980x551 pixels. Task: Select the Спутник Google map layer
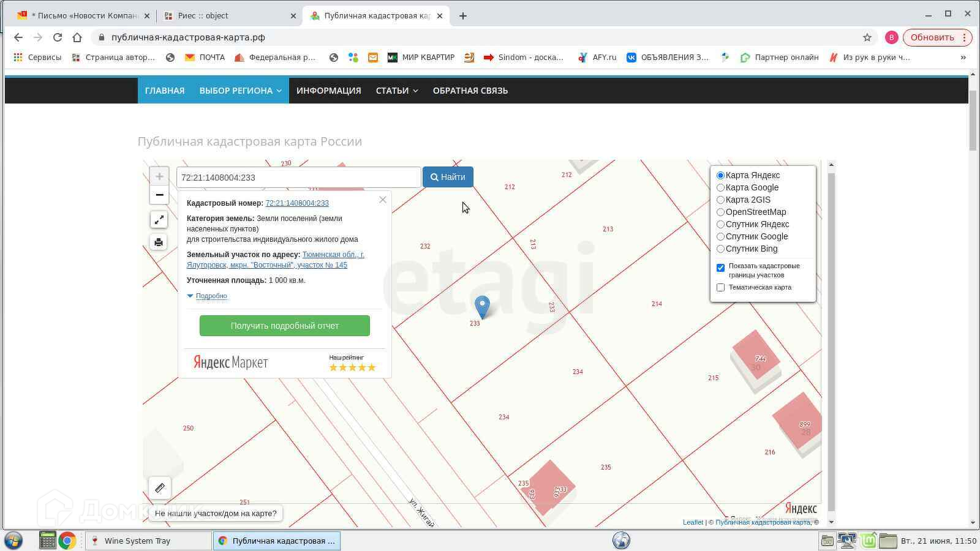(721, 236)
